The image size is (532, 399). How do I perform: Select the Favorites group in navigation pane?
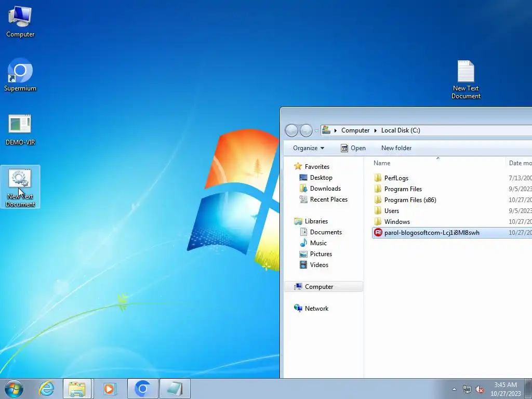coord(317,167)
